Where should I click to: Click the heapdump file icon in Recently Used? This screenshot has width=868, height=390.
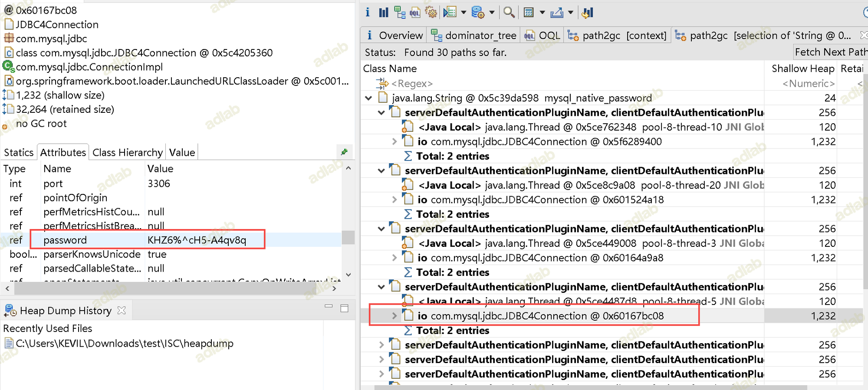pyautogui.click(x=8, y=344)
